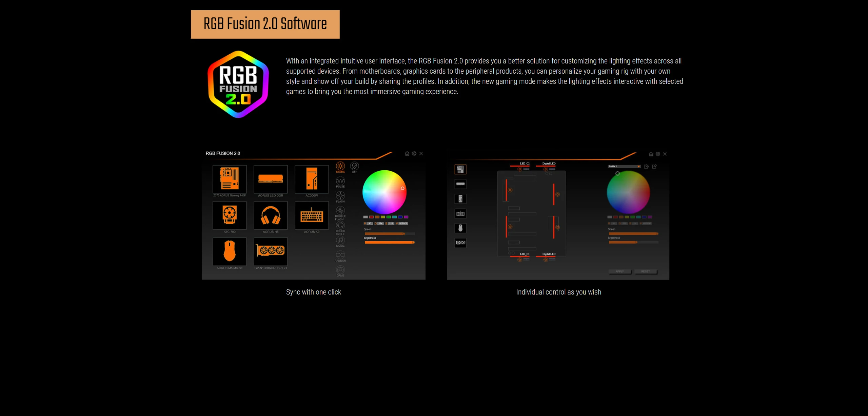Click the RGB Fusion 2.0 Software heading banner
868x416 pixels.
[265, 24]
